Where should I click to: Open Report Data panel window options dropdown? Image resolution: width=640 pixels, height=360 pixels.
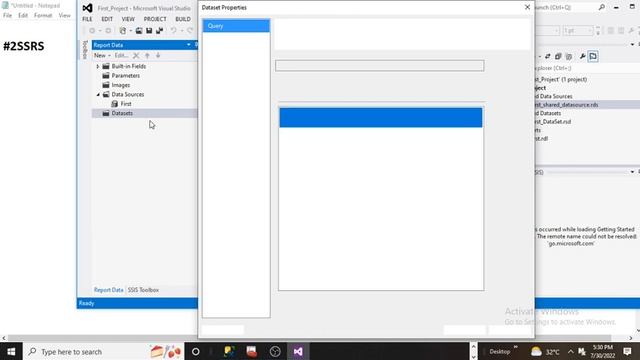click(x=189, y=45)
